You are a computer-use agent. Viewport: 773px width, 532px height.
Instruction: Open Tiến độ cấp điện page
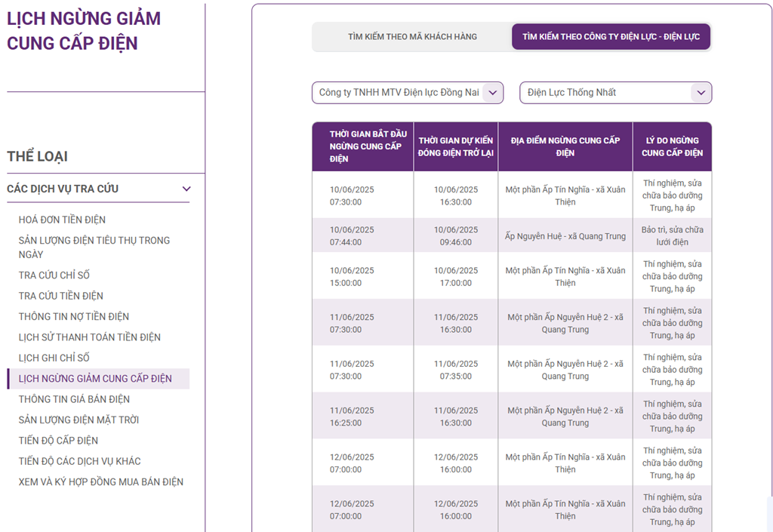coord(58,441)
